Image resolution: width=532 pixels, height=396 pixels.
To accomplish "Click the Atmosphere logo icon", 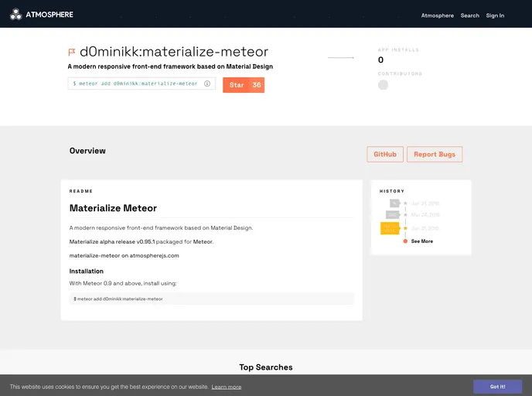I will 15,14.
